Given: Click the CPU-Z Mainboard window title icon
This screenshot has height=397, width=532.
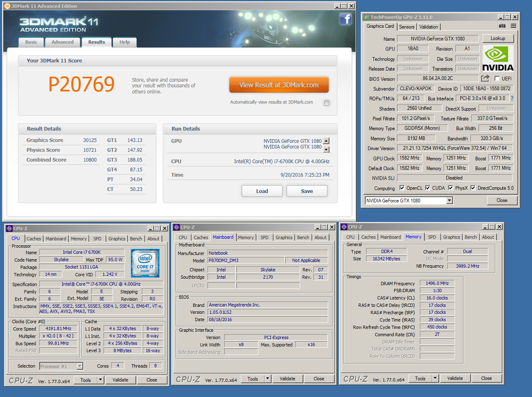Looking at the screenshot, I should (x=177, y=227).
